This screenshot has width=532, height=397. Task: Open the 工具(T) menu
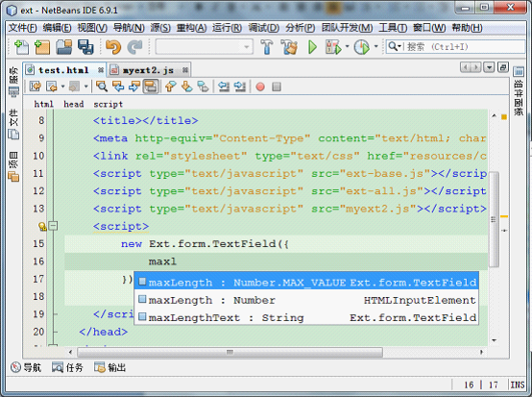tap(393, 28)
